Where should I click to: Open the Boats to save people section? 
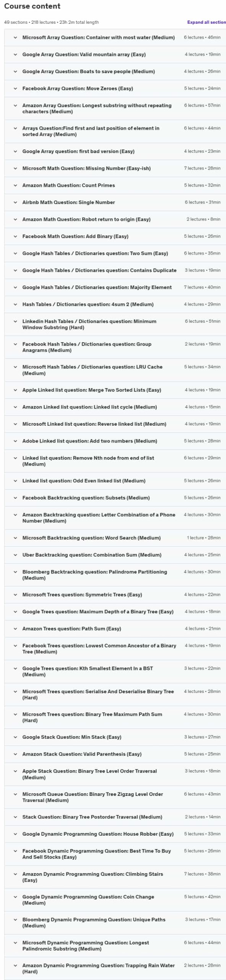115,72
